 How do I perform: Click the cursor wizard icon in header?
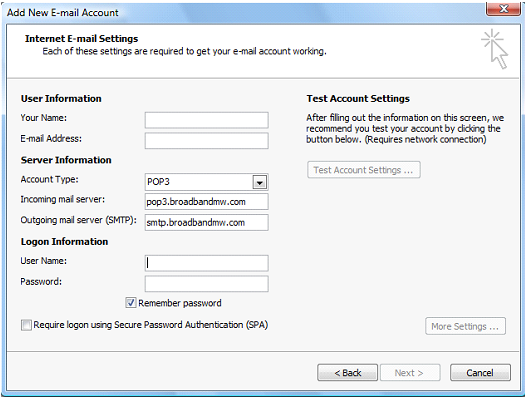tap(495, 49)
